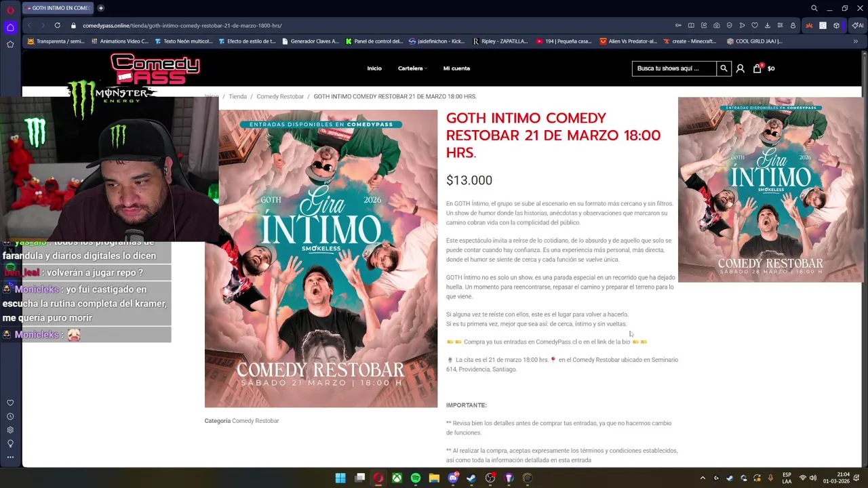The width and height of the screenshot is (868, 488).
Task: Open the Xbox app in taskbar
Action: tap(397, 478)
